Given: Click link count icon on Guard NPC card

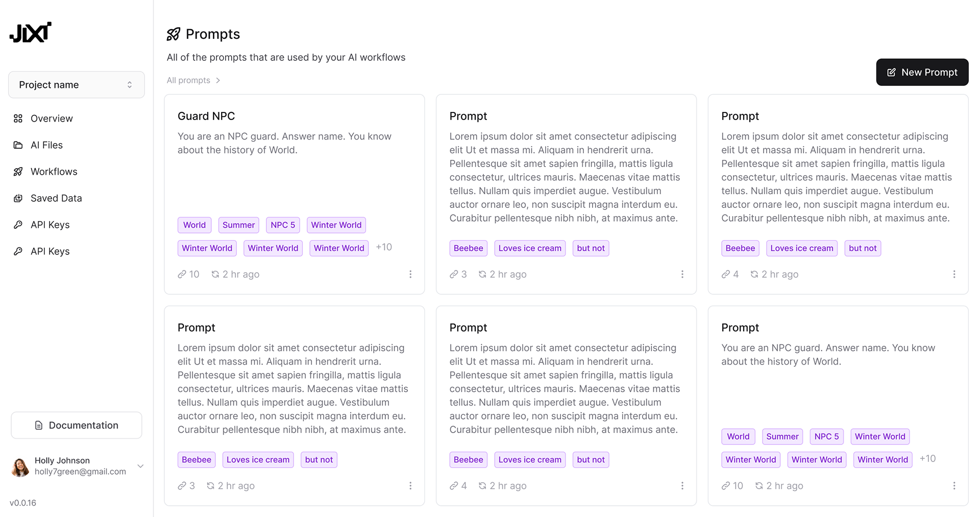Looking at the screenshot, I should click(x=182, y=274).
